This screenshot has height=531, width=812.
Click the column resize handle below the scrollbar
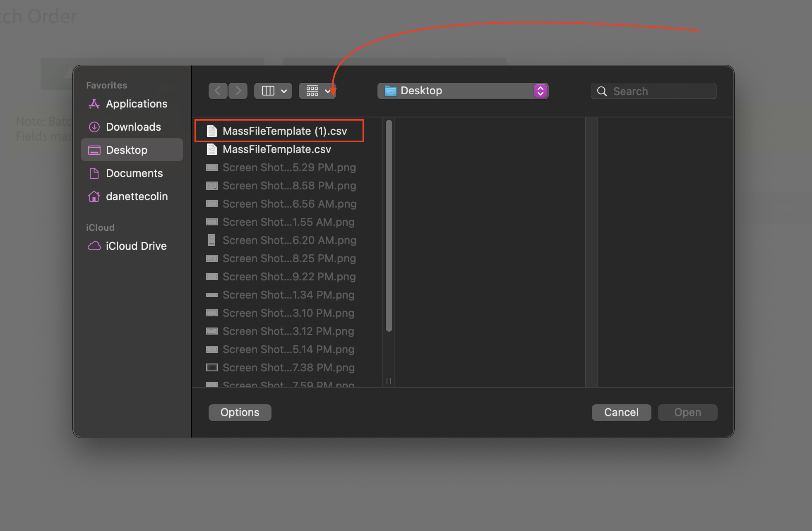(389, 381)
